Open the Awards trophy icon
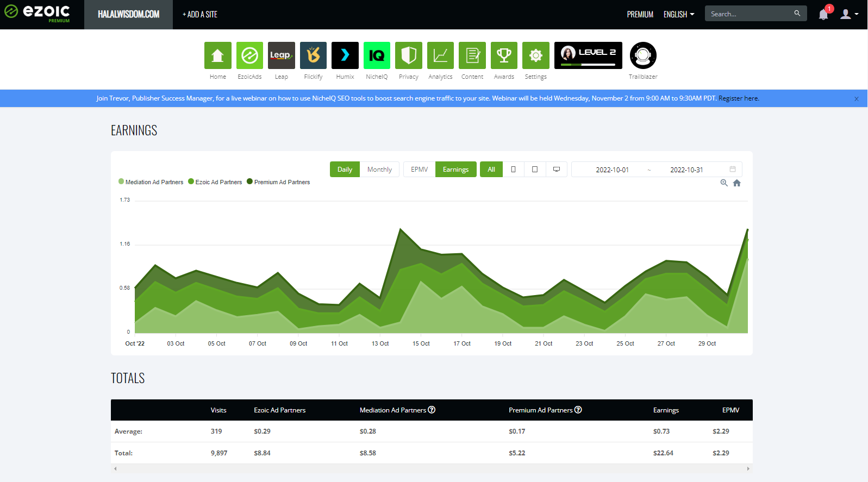The height and width of the screenshot is (482, 868). [504, 55]
